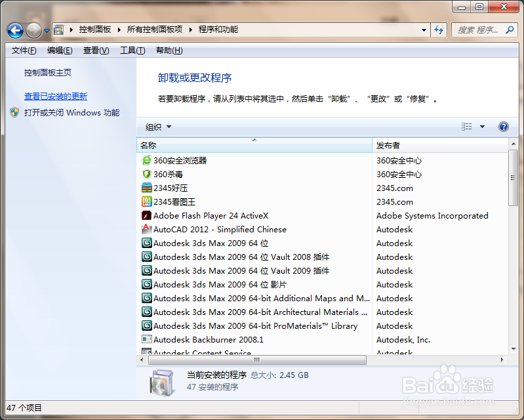524x420 pixels.
Task: Select the Autodesk 3ds Max 2009 64 位 icon
Action: 146,243
